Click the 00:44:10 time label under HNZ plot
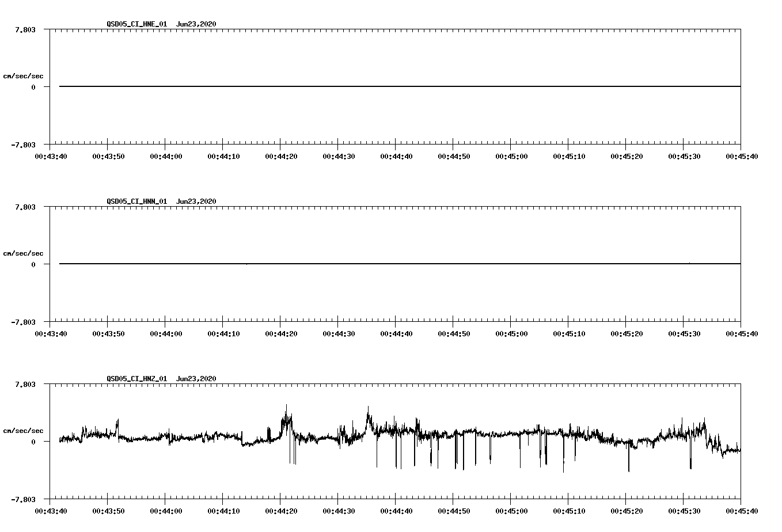This screenshot has height=532, width=782. click(x=223, y=511)
